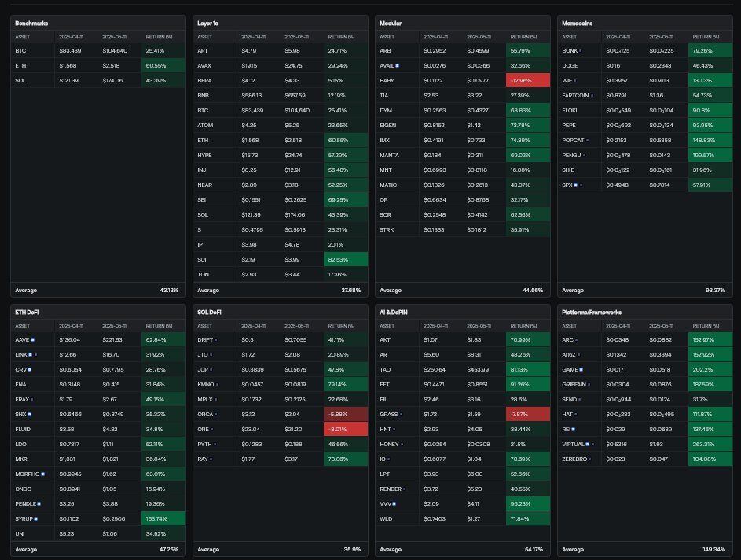
Task: Click the SOL DeFi table title
Action: (x=209, y=313)
